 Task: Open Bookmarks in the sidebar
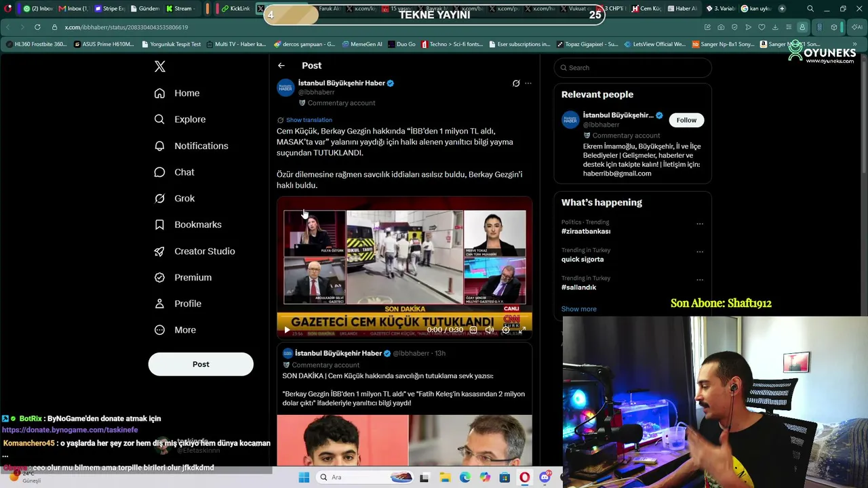click(x=188, y=224)
